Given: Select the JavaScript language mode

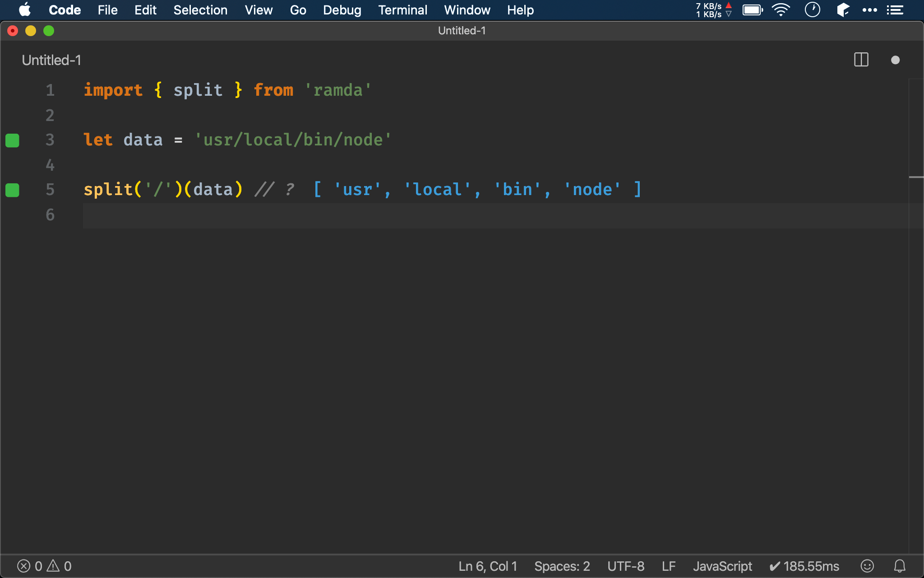Looking at the screenshot, I should tap(722, 566).
